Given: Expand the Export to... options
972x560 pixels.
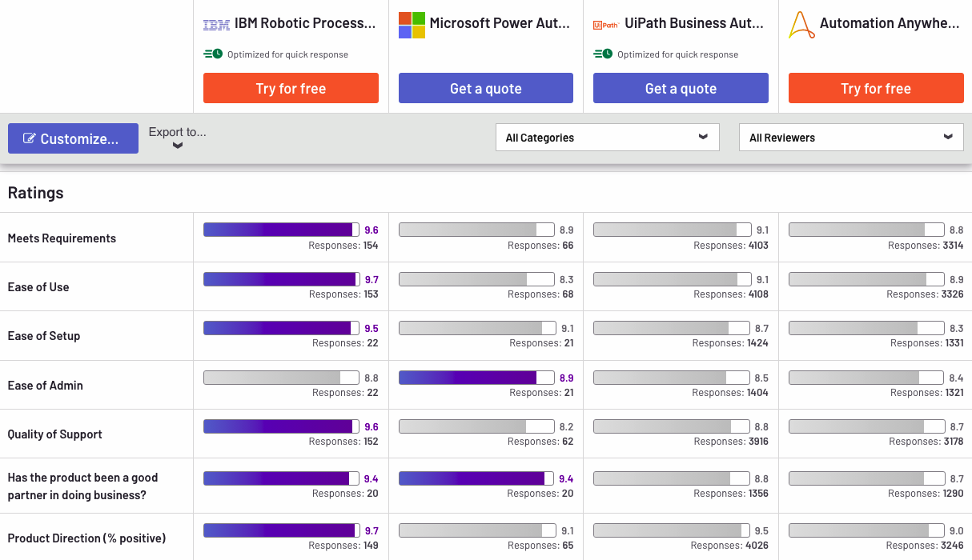Looking at the screenshot, I should click(x=176, y=138).
